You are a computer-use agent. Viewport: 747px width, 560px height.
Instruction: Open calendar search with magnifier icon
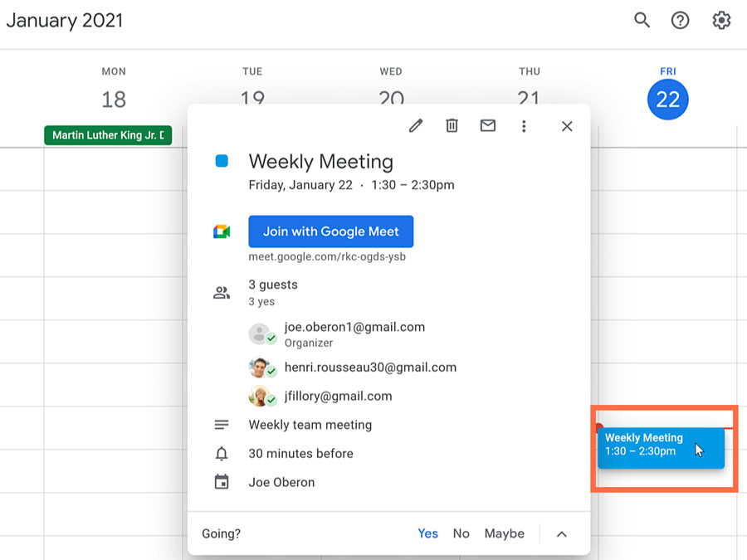(x=642, y=21)
